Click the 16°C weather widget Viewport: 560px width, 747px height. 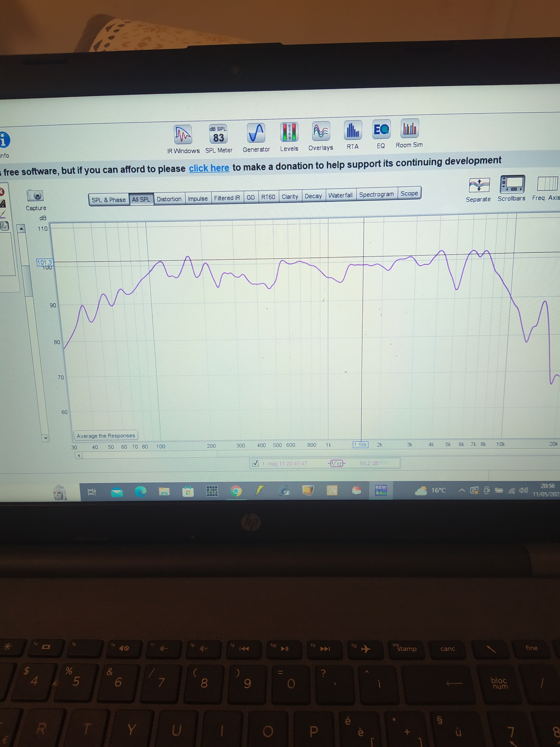tap(431, 490)
